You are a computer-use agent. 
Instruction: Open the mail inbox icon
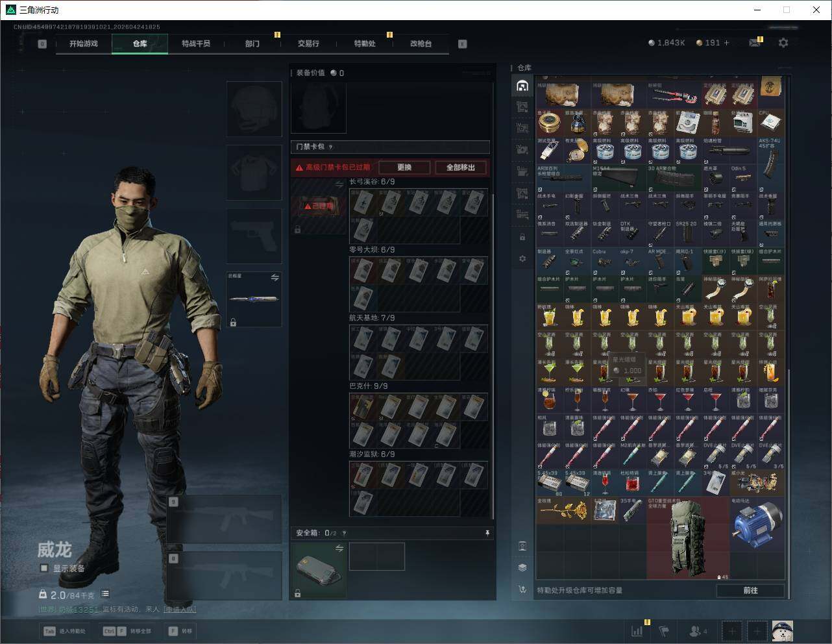[x=755, y=43]
